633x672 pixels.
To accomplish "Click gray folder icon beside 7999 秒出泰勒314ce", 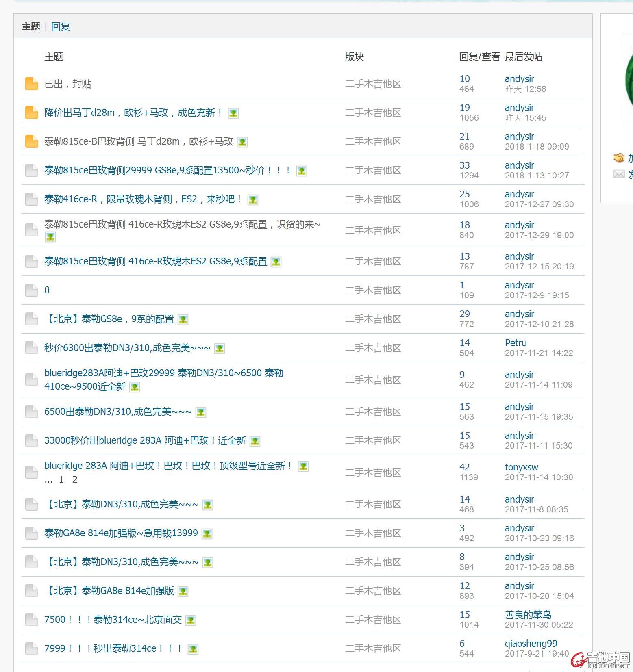I will point(32,648).
